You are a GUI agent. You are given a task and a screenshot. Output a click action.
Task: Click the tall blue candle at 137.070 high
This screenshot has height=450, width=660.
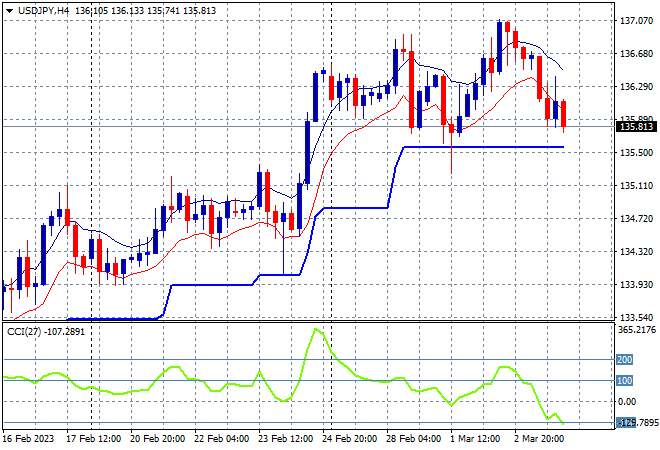pyautogui.click(x=499, y=47)
